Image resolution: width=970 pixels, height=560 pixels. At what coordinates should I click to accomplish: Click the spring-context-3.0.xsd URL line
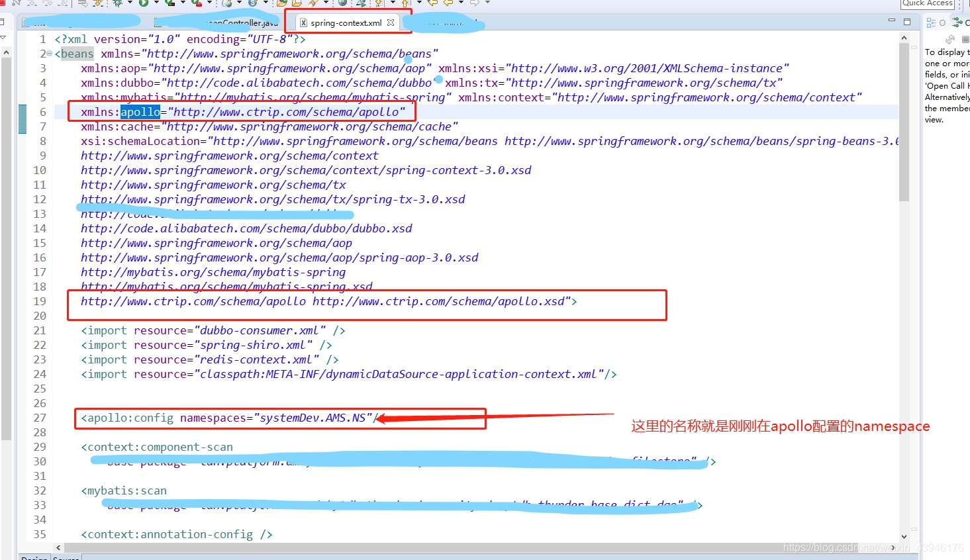coord(306,170)
